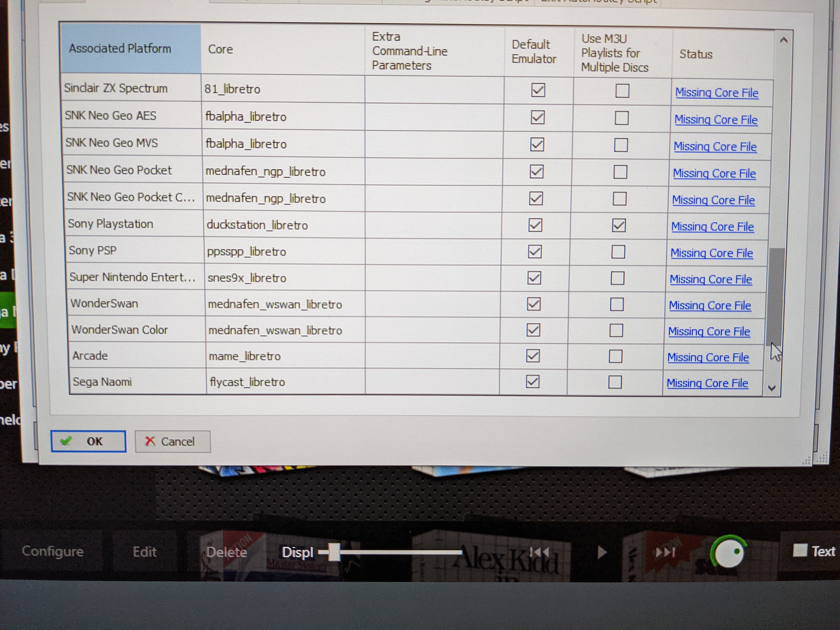Uncheck Default Emulator for SNK Neo Geo AES
The image size is (840, 630).
[x=537, y=117]
